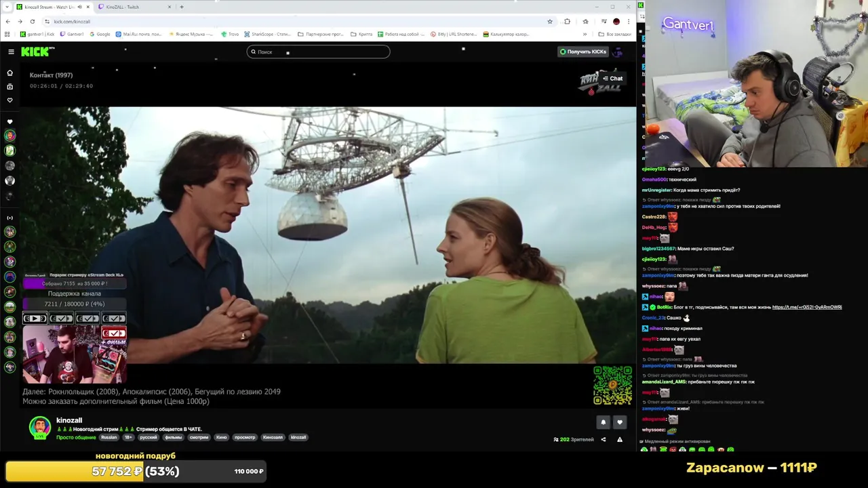
Task: Follow kinozall with the heart button
Action: tap(619, 422)
